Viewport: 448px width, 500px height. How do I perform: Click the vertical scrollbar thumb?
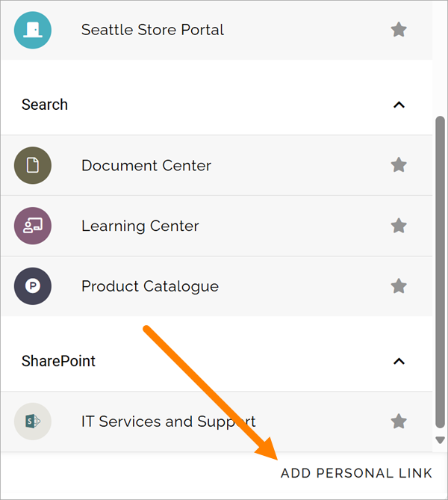click(x=440, y=272)
